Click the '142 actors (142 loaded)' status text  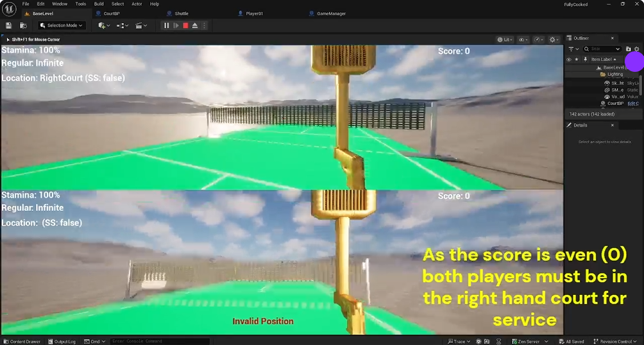(x=592, y=114)
